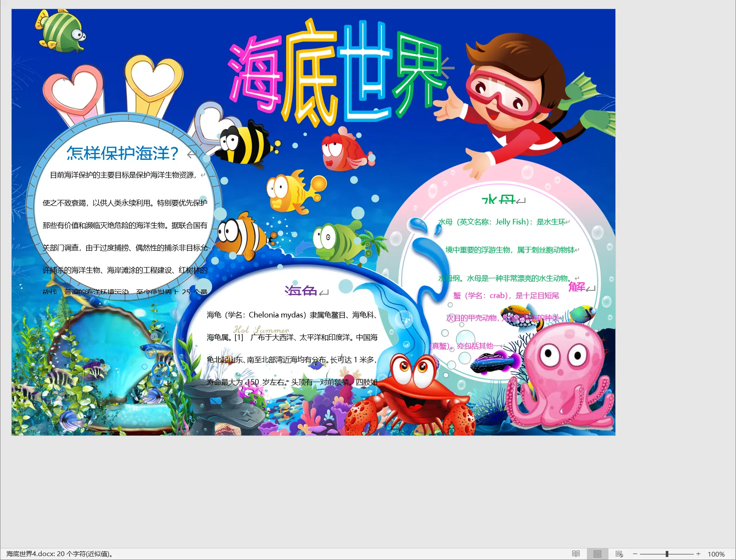Image resolution: width=736 pixels, height=560 pixels.
Task: Click the zoom slider handle
Action: coord(667,554)
